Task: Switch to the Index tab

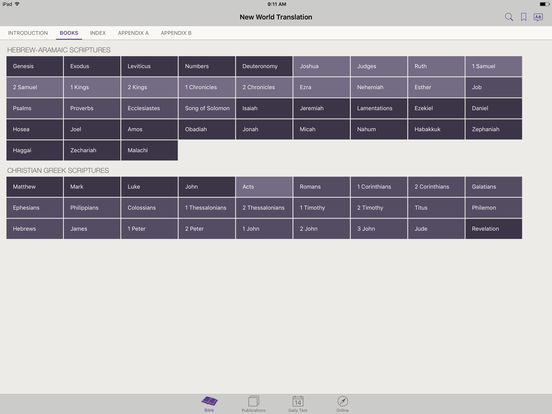Action: point(98,33)
